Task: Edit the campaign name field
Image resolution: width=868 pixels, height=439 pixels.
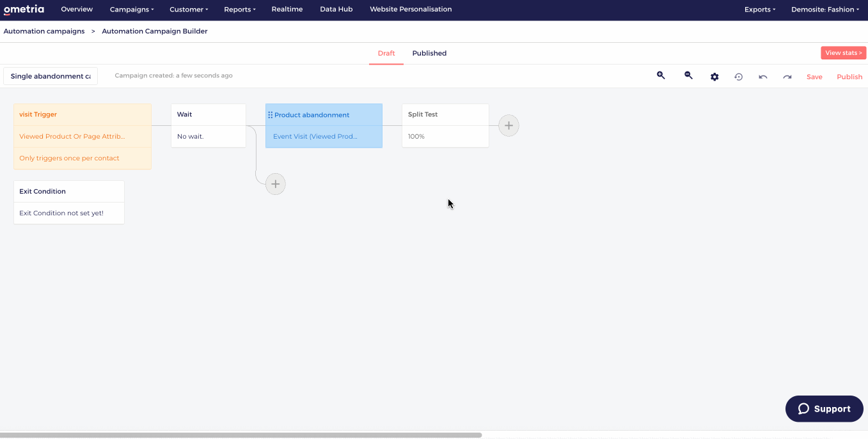Action: [51, 76]
